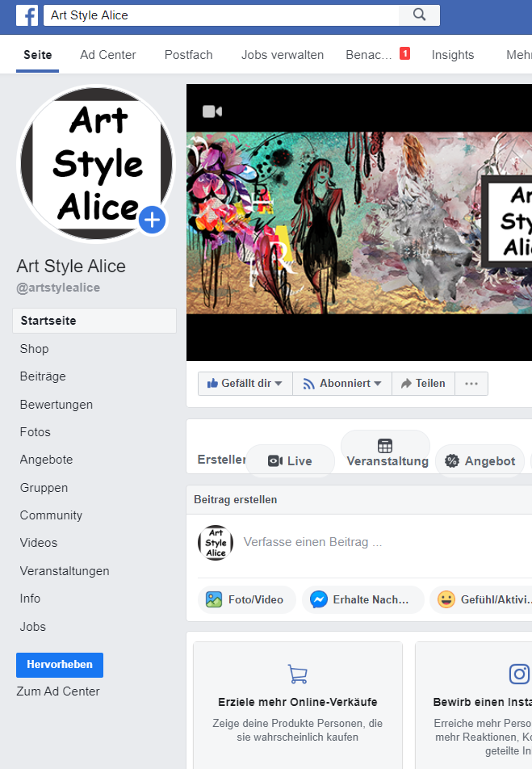
Task: Click Bewirb einen Insta... card title
Action: tap(483, 702)
